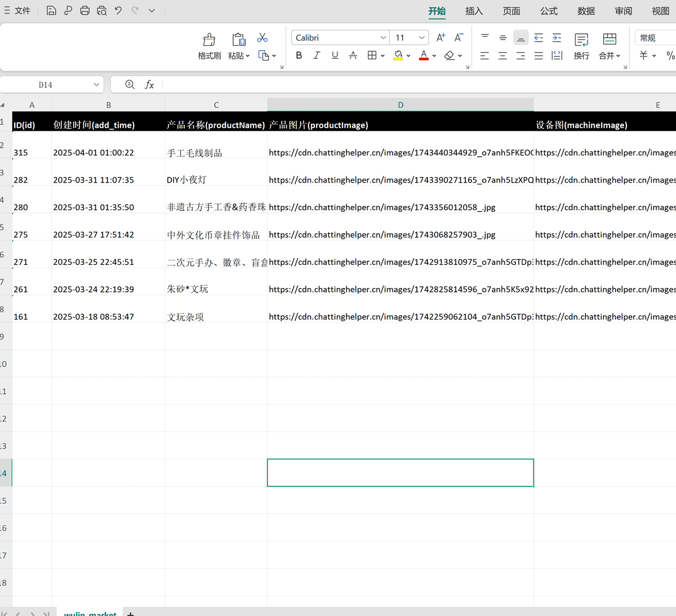Click the Save icon in quick toolbar
676x616 pixels.
click(51, 11)
